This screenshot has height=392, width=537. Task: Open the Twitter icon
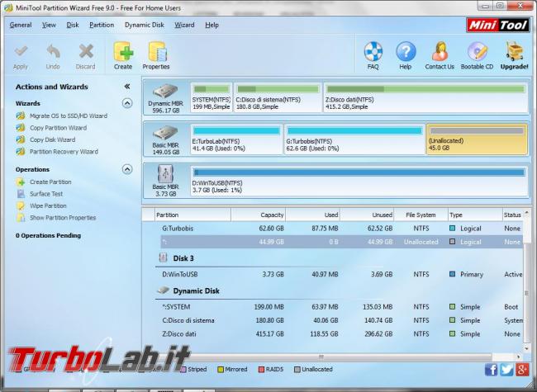tap(506, 370)
